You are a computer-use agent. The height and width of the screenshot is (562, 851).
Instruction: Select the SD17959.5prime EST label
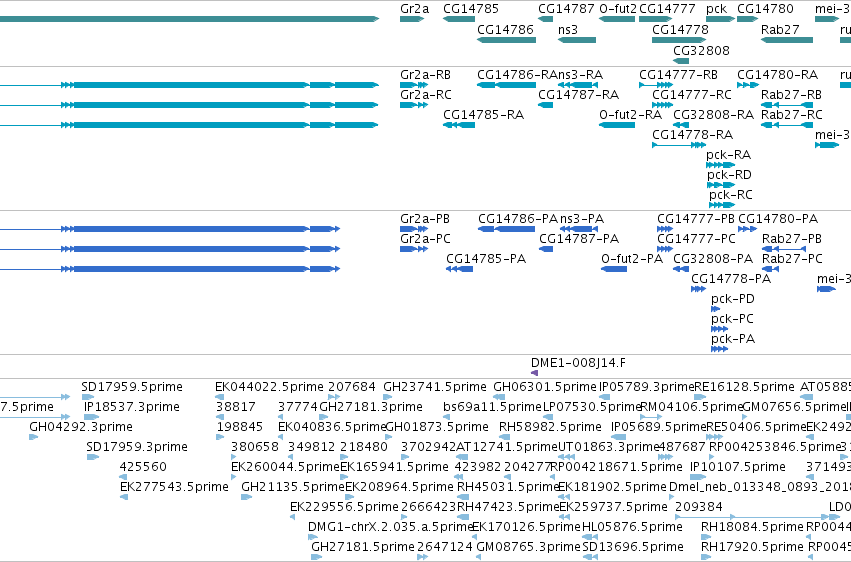coord(132,387)
